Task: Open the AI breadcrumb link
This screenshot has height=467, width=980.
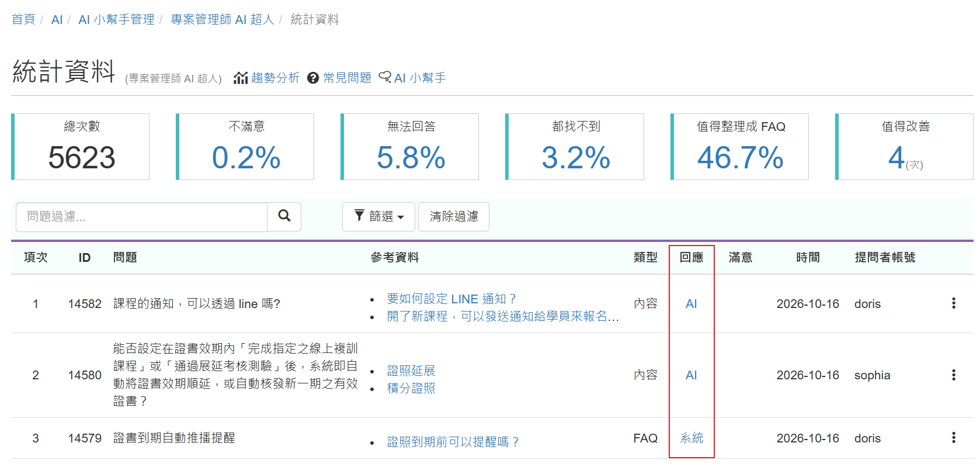Action: pos(57,20)
